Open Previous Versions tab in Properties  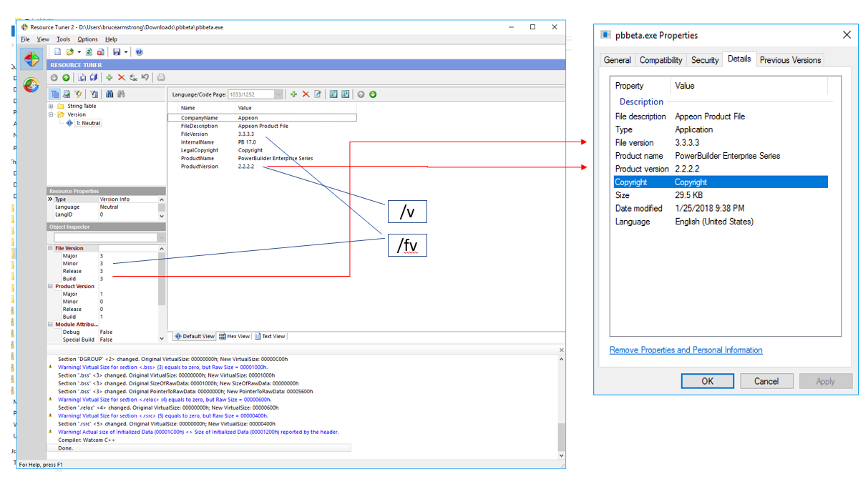(x=790, y=60)
